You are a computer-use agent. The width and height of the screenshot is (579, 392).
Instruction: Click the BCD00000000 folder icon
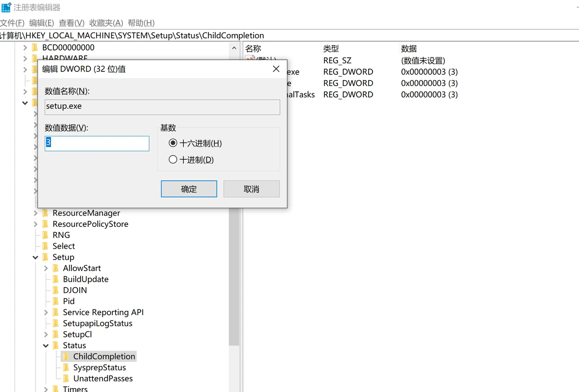click(35, 47)
